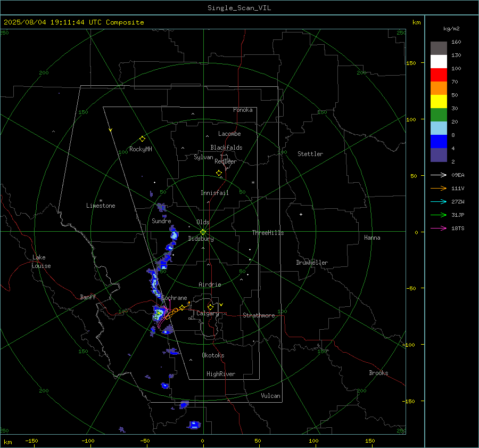Click the magenta 18TS track arrow
The image size is (479, 448).
439,228
